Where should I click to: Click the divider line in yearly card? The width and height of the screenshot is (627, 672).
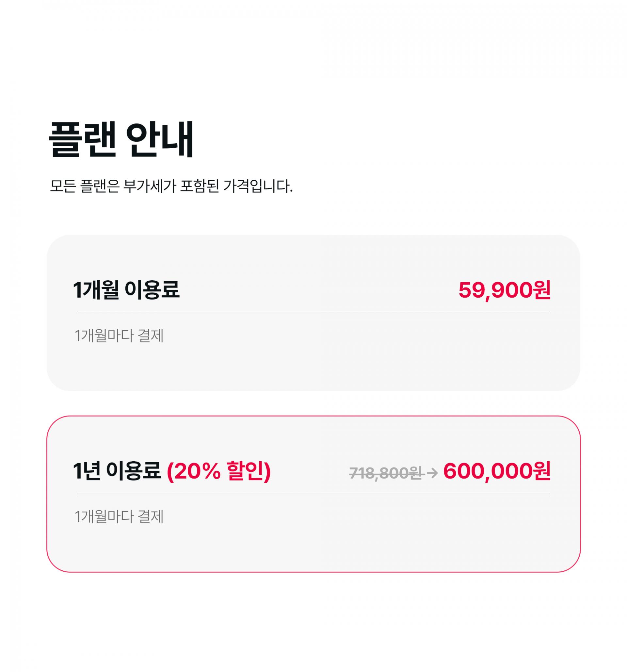(x=313, y=494)
